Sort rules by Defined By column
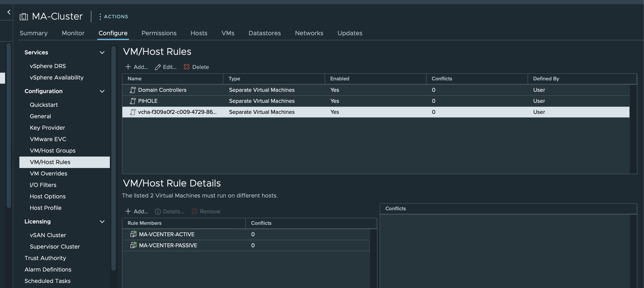 click(x=582, y=79)
